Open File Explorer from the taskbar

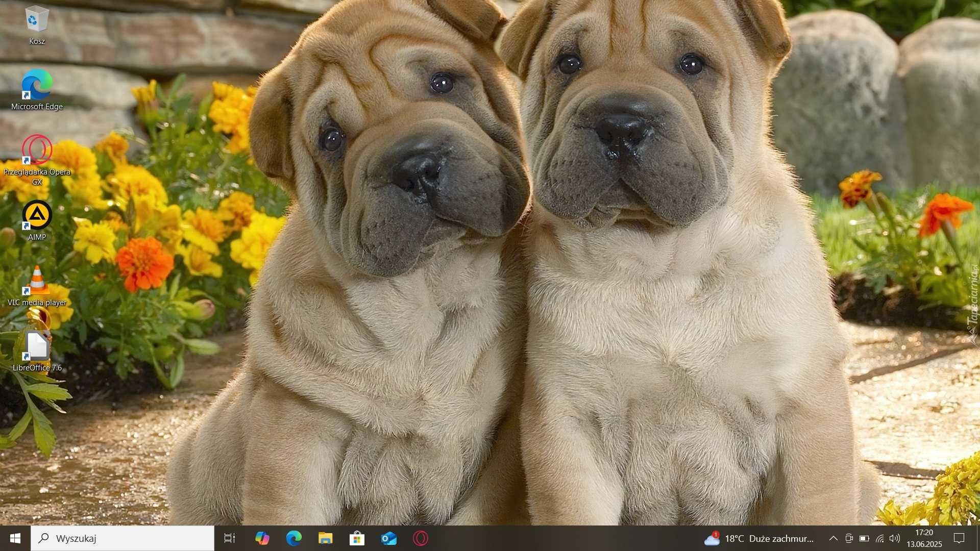coord(326,538)
